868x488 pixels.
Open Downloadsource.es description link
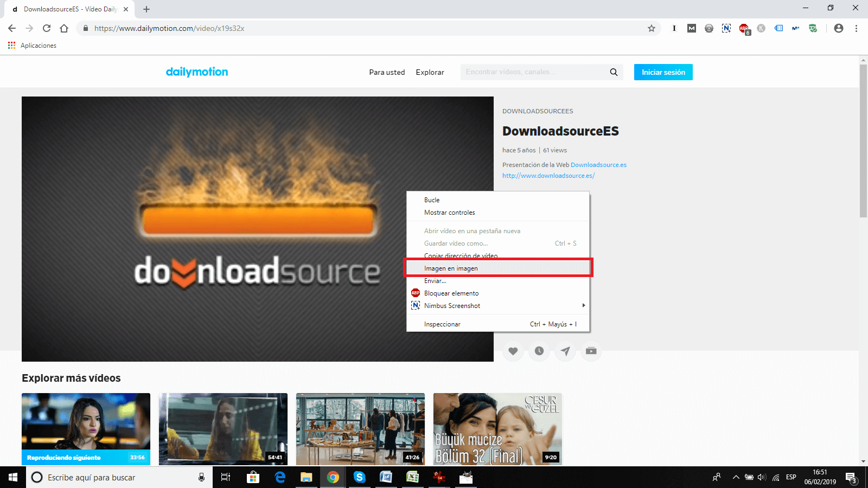598,165
